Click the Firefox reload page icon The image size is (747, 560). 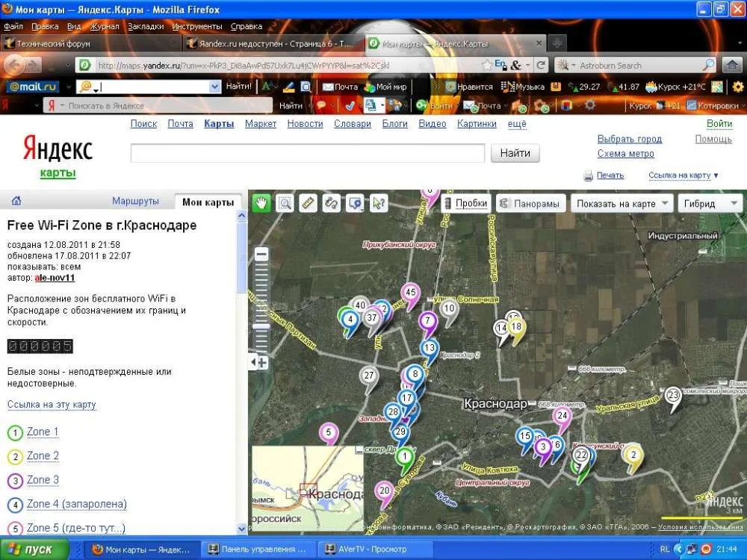pyautogui.click(x=541, y=65)
